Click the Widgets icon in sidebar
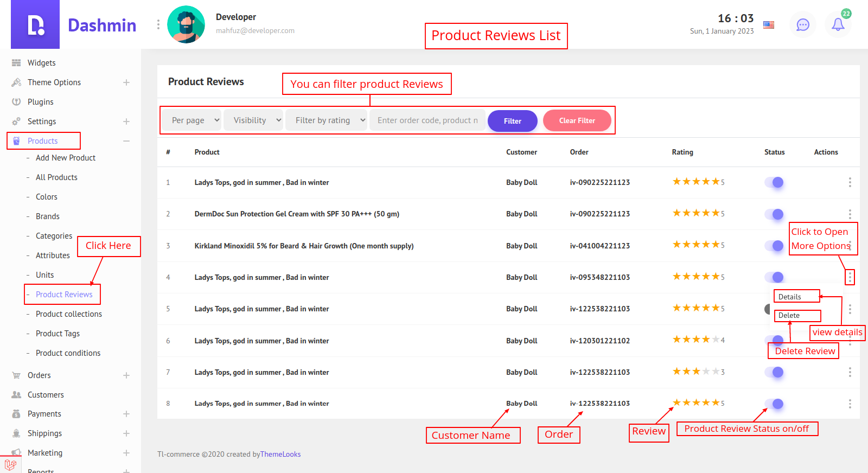Image resolution: width=868 pixels, height=473 pixels. tap(16, 63)
